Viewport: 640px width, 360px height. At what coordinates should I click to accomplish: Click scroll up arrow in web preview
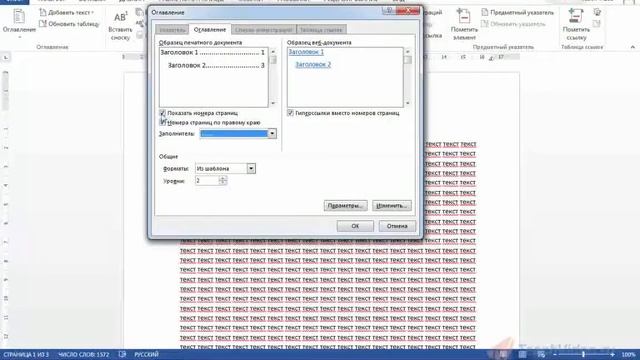407,52
